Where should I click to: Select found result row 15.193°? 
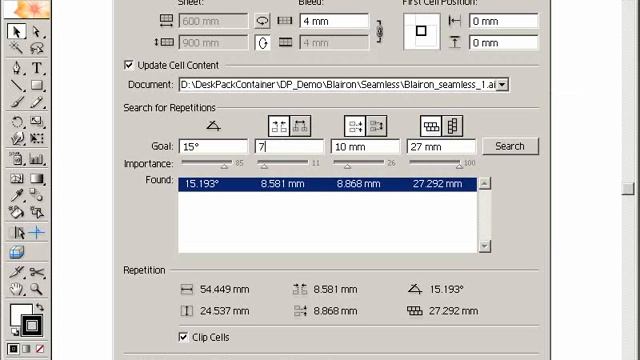(327, 184)
